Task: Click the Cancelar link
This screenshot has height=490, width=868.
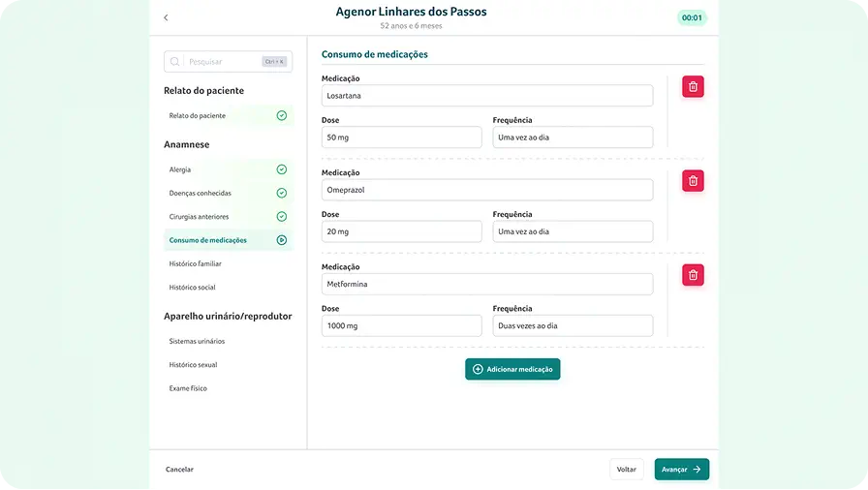Action: click(179, 470)
